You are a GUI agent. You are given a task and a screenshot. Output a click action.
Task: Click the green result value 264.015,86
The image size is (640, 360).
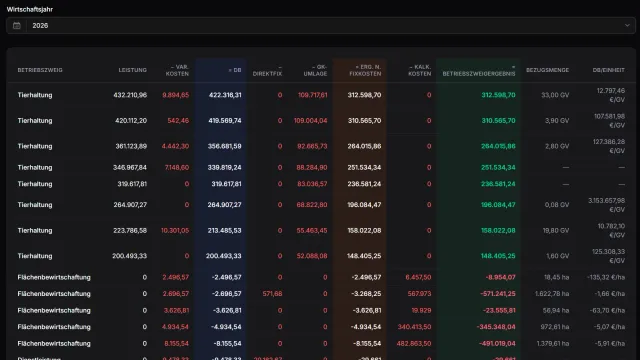(498, 146)
